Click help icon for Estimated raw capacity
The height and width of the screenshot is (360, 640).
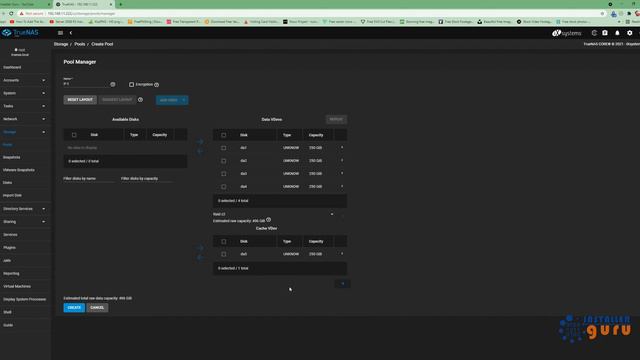269,220
